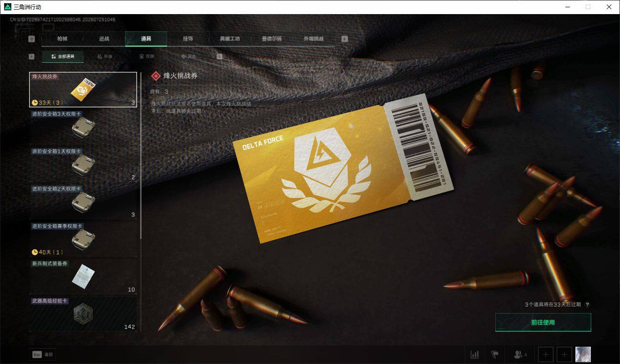Click the plus slot beside the player avatar
The image size is (620, 364).
click(564, 354)
